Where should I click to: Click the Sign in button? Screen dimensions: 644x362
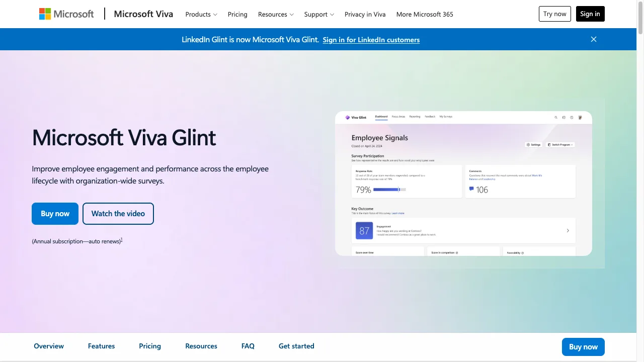click(590, 14)
